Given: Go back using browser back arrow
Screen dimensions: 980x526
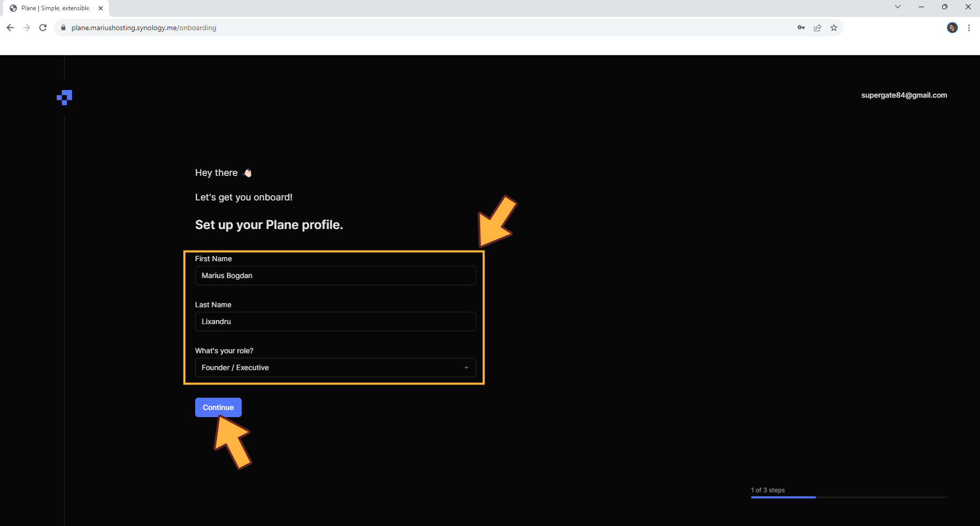Looking at the screenshot, I should [x=10, y=28].
